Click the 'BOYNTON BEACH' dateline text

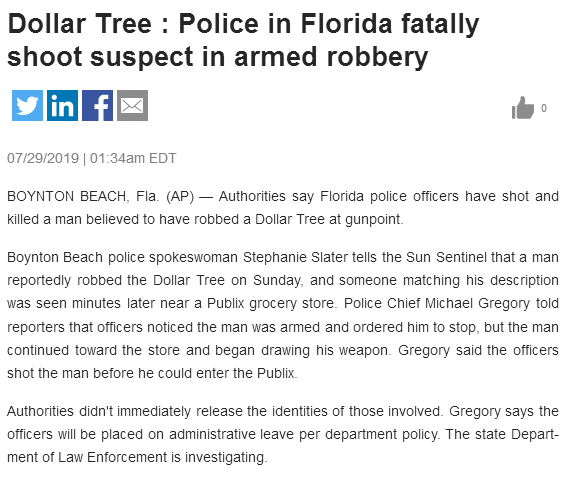(67, 197)
